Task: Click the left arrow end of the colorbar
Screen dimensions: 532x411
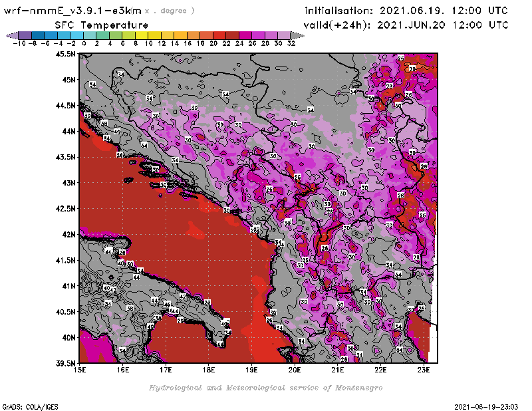Action: point(11,35)
